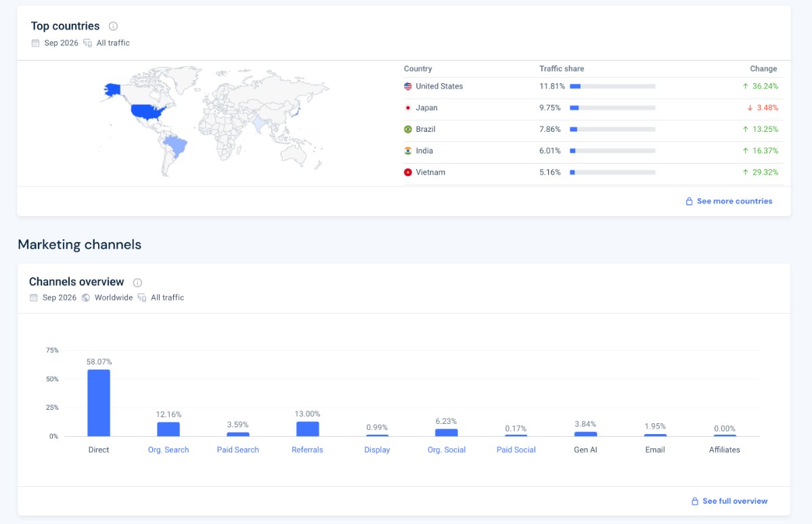This screenshot has width=812, height=524.
Task: Click info icon beside Channels overview
Action: coord(137,283)
